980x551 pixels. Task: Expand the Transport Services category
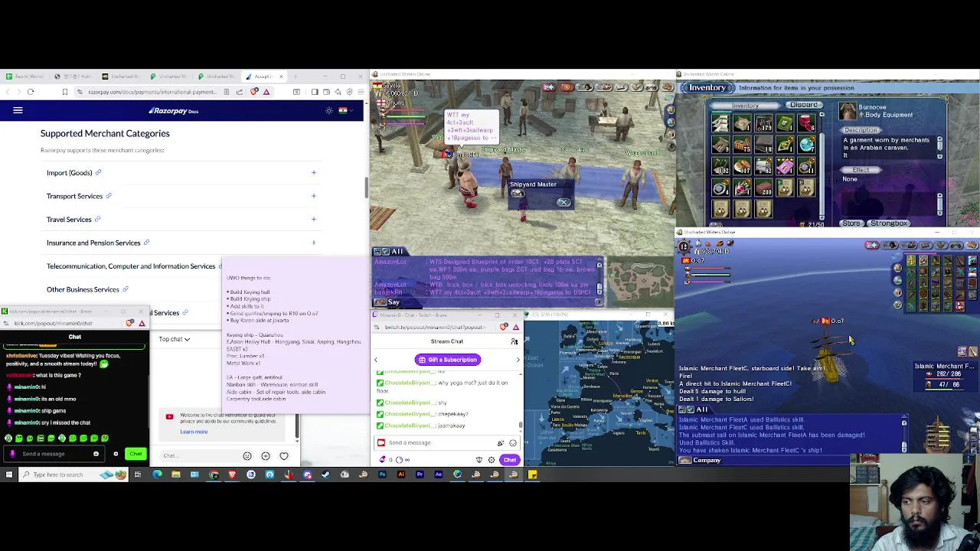pyautogui.click(x=313, y=196)
